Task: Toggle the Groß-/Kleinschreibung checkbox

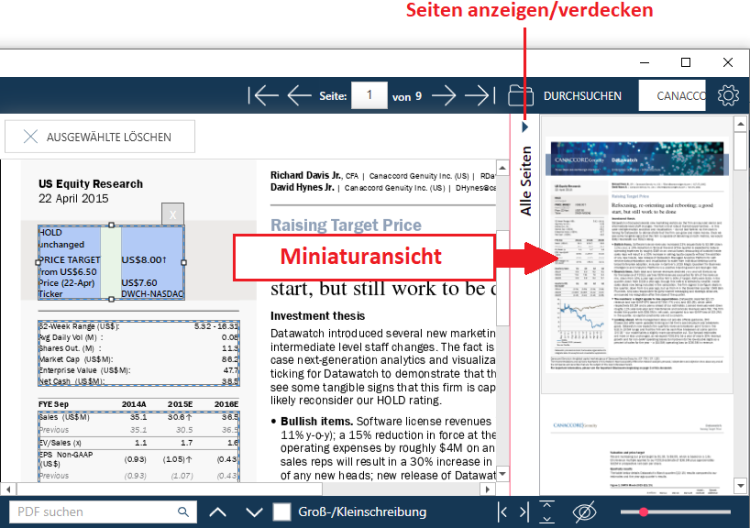Action: [x=282, y=512]
